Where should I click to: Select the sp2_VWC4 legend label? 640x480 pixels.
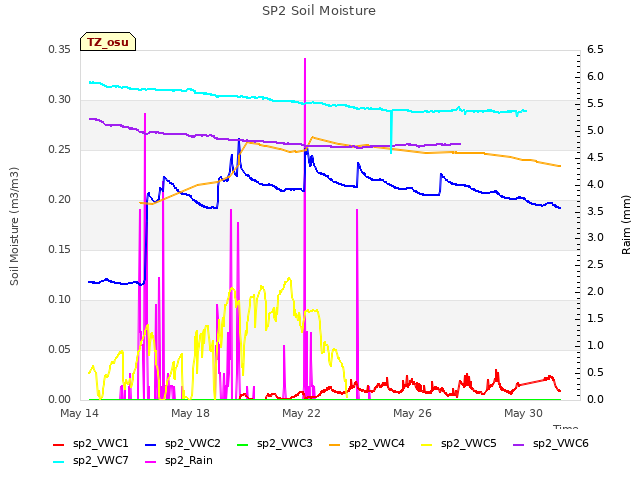tap(377, 444)
